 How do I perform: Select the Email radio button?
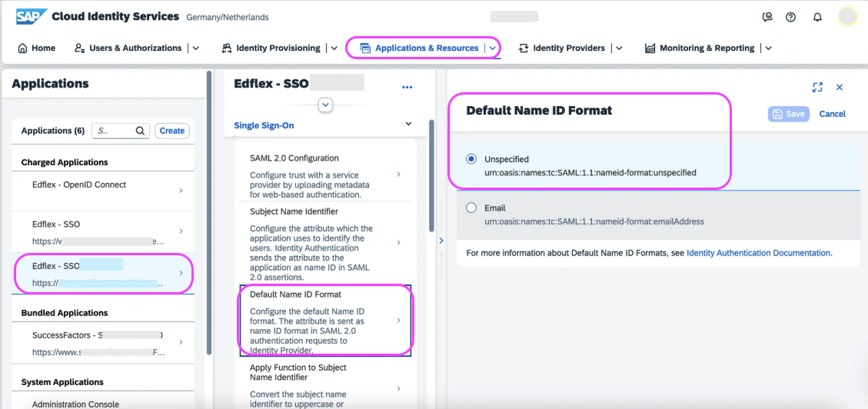click(x=471, y=208)
